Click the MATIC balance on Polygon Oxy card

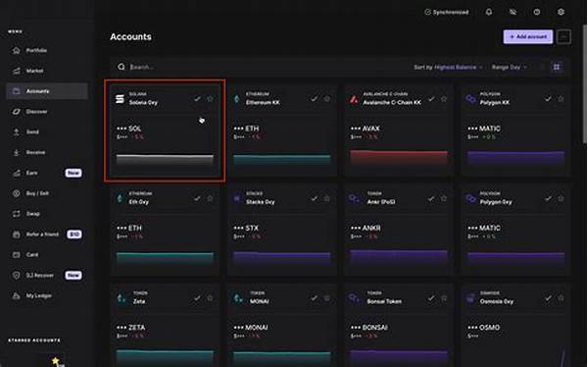tap(484, 228)
